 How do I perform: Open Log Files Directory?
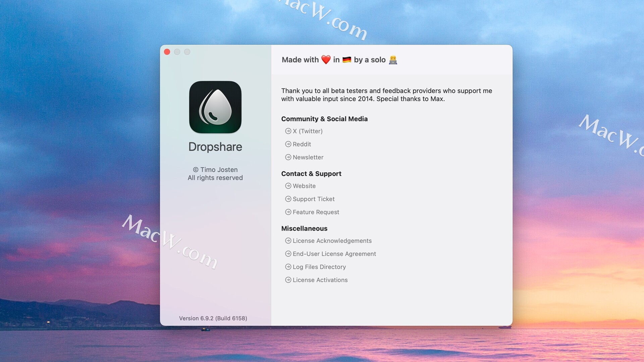coord(319,267)
